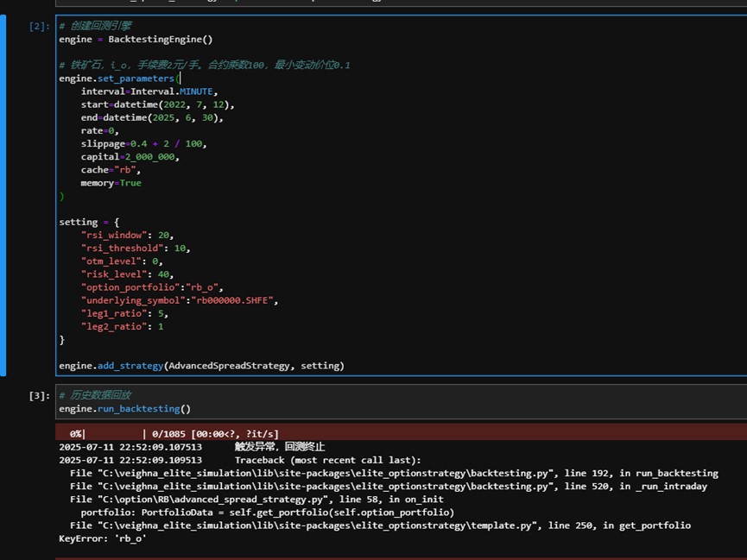This screenshot has height=560, width=747.
Task: Click the interval=Interval.MINUTE line
Action: point(149,91)
